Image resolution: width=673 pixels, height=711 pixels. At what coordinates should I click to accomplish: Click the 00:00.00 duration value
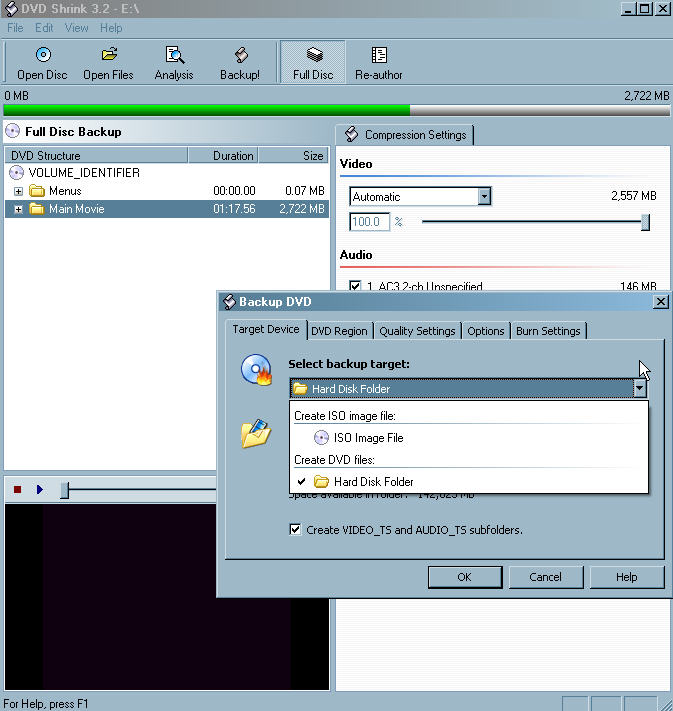(234, 191)
